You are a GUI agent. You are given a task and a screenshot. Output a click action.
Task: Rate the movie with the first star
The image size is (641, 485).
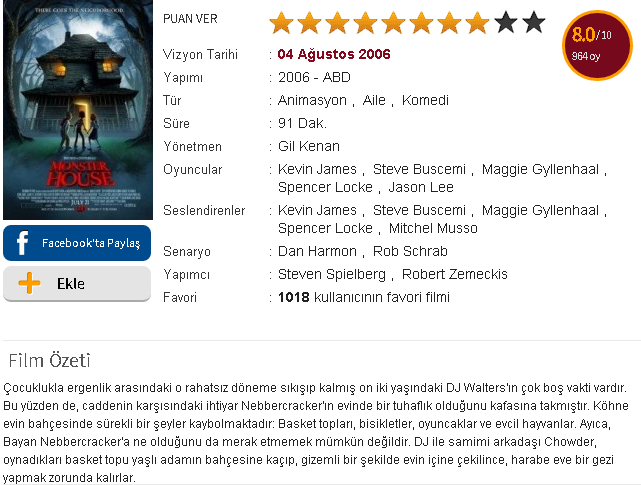[x=281, y=22]
